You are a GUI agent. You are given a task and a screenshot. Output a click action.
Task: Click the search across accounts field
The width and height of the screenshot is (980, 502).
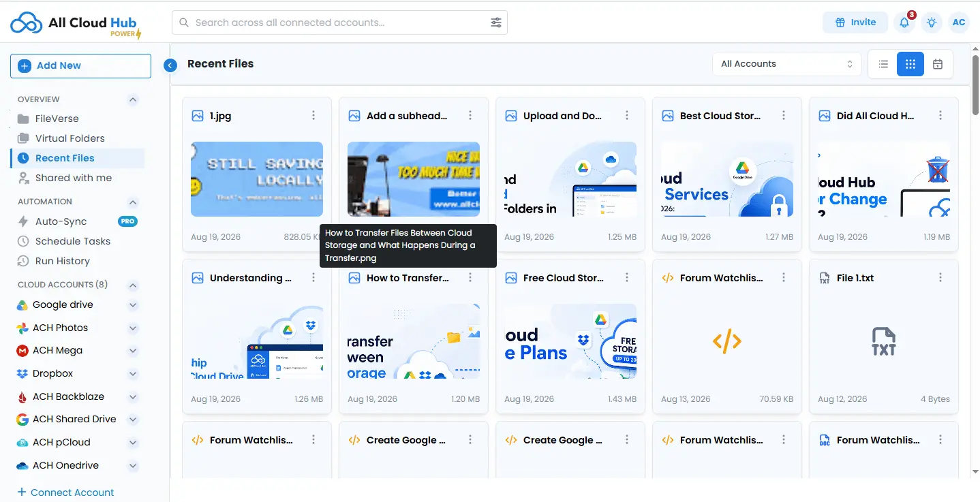click(x=339, y=22)
